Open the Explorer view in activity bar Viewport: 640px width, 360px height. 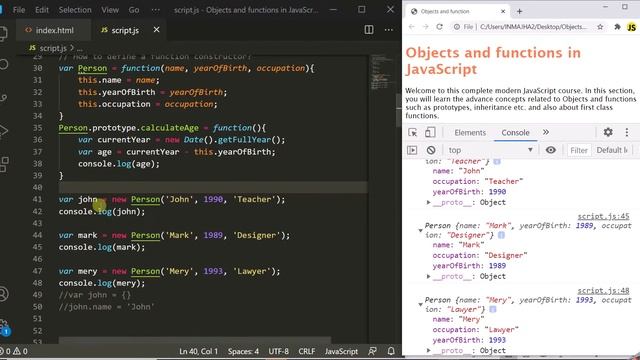click(x=3, y=33)
